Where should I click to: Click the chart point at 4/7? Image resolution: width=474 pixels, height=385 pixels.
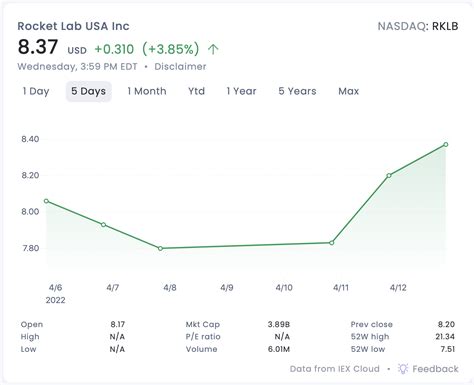pos(103,225)
